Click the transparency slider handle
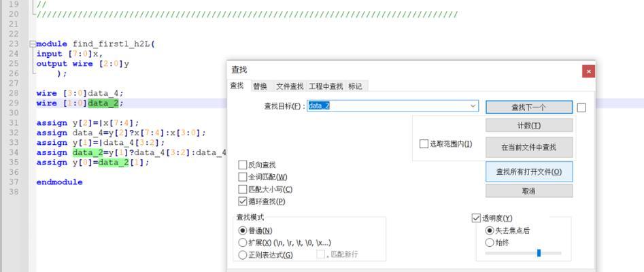644x272 pixels. [x=539, y=253]
